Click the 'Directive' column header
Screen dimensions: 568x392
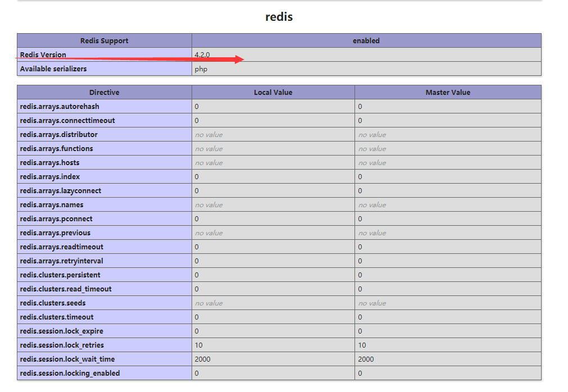(x=104, y=92)
